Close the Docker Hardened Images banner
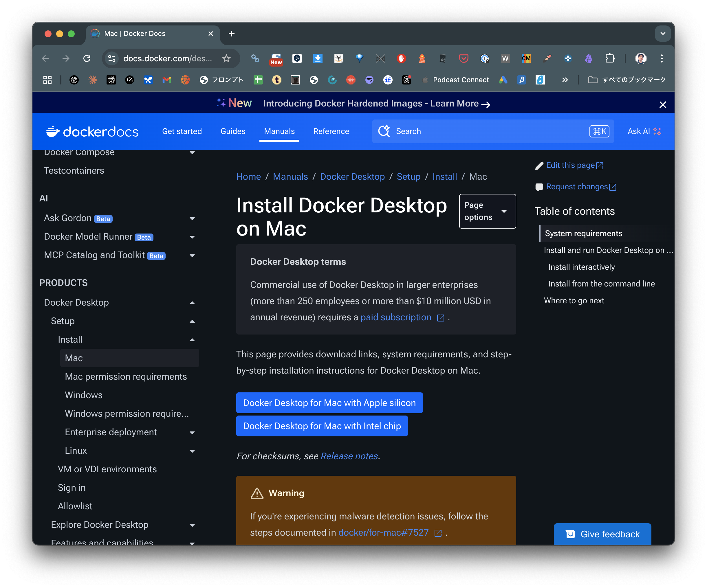707x588 pixels. point(663,105)
